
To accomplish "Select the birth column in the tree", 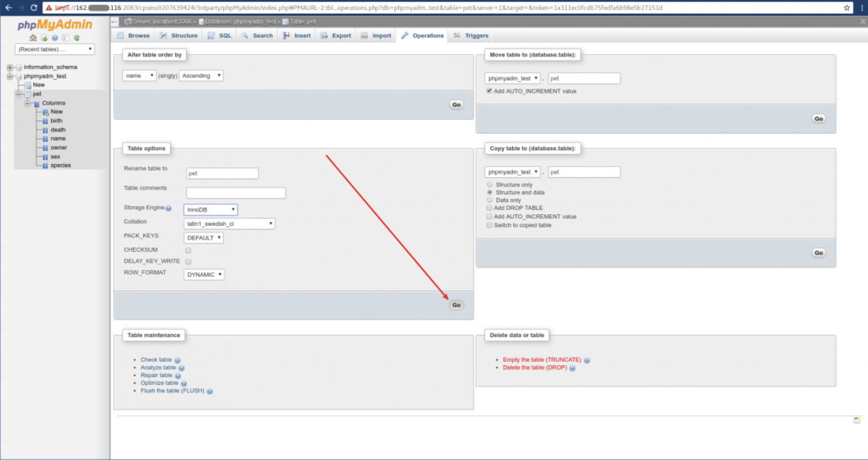I will pyautogui.click(x=57, y=121).
